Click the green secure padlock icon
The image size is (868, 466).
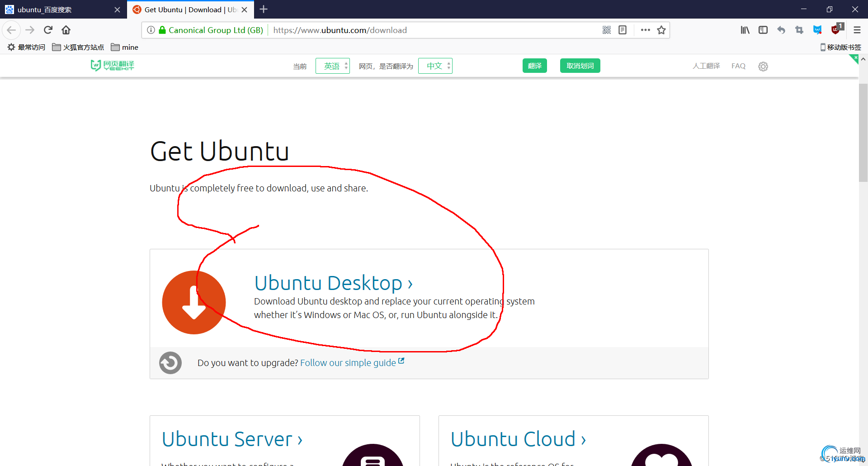point(162,30)
